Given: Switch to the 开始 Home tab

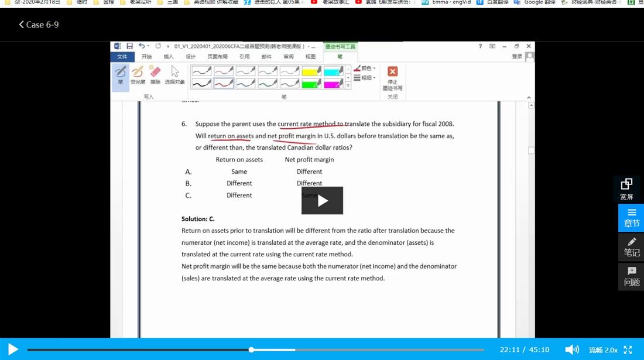Looking at the screenshot, I should pos(146,57).
